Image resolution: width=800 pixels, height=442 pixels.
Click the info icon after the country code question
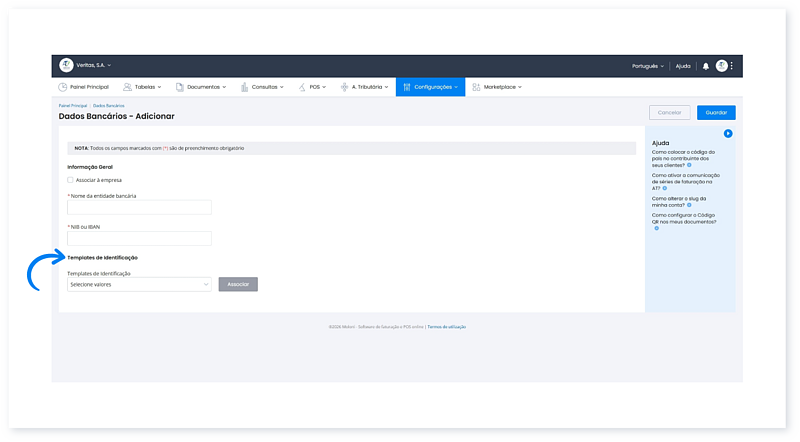click(689, 164)
